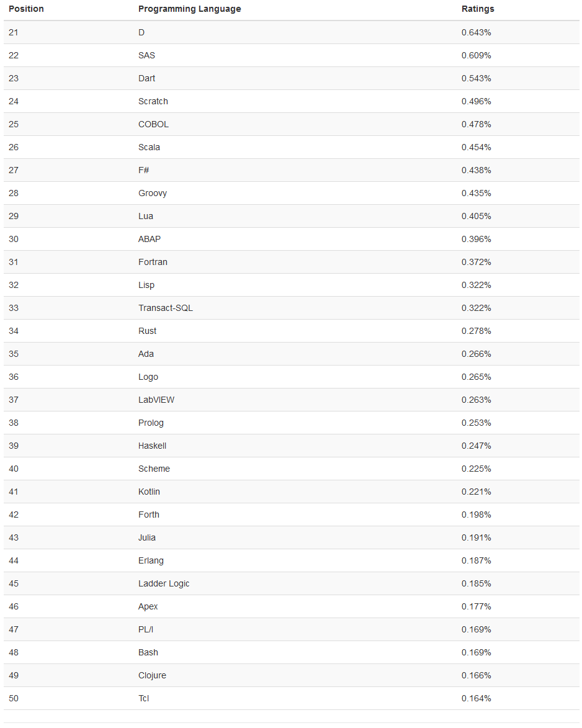Click the 0.643% rating for D
This screenshot has height=728, width=582.
coord(476,32)
